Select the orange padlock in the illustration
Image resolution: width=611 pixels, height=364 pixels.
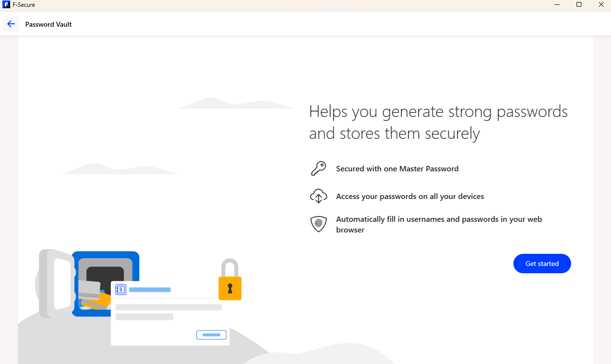click(230, 288)
